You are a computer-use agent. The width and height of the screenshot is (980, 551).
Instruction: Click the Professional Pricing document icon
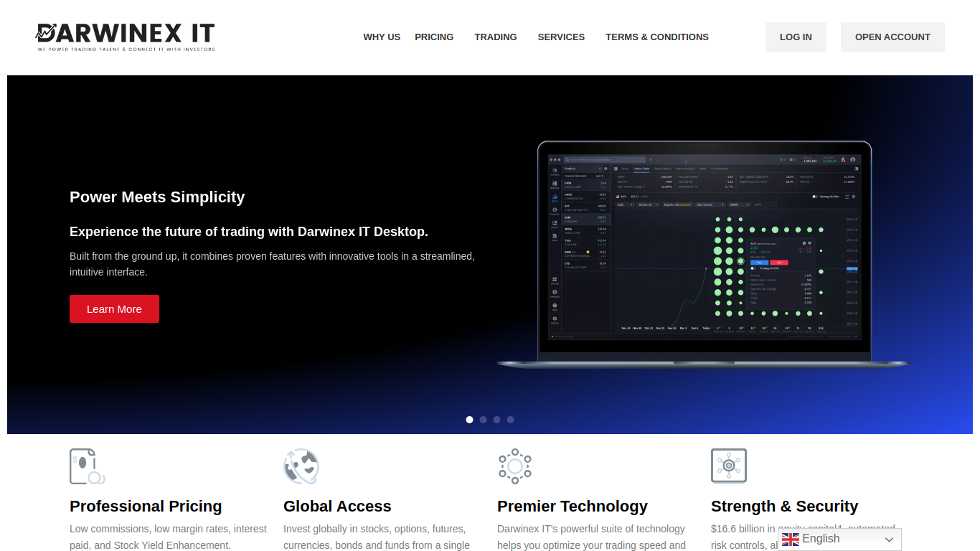pos(88,467)
